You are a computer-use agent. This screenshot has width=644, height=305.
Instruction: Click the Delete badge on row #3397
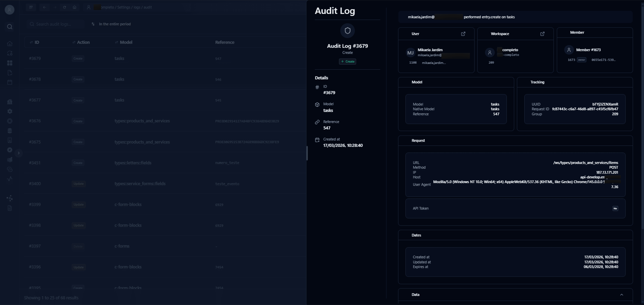(x=78, y=247)
